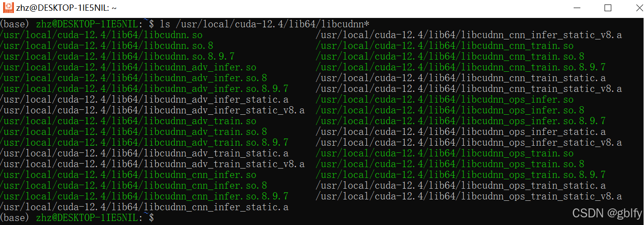Viewport: 644px width, 225px height.
Task: Select the libcudnn_cnn_infer.so path
Action: 128,175
